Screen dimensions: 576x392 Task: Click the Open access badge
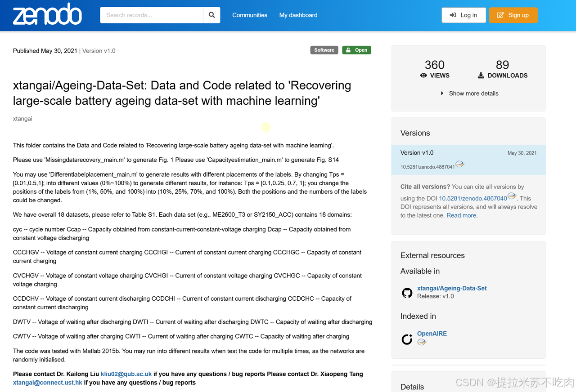356,50
